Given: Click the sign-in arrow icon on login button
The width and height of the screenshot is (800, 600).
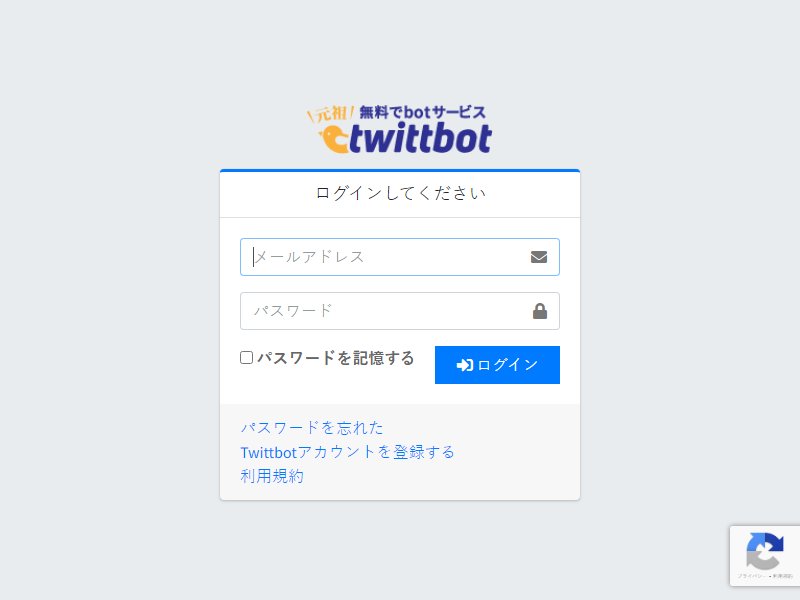Looking at the screenshot, I should [464, 365].
